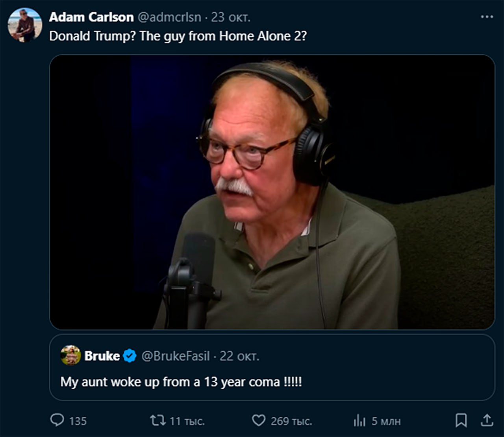Click the reply count number 135
The image size is (504, 437).
78,421
